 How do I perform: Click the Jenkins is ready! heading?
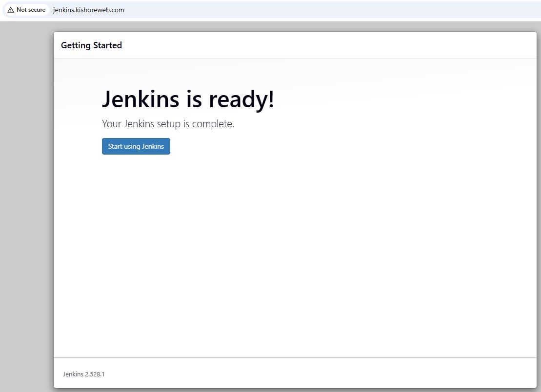coord(188,99)
